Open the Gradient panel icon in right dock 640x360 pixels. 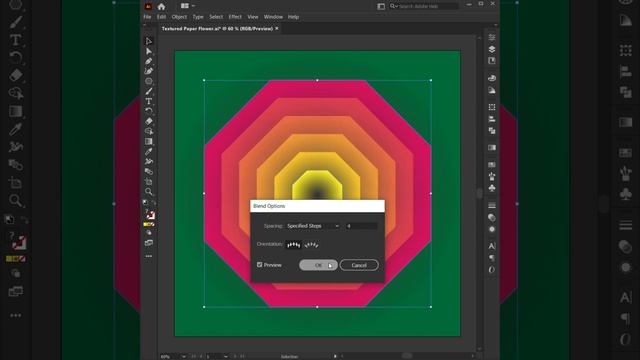pos(492,147)
